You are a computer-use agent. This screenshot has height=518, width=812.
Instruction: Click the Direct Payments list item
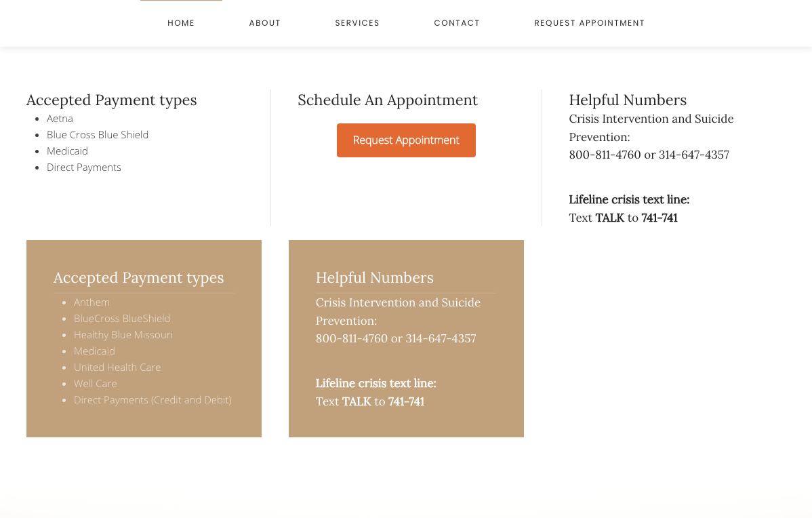point(84,167)
